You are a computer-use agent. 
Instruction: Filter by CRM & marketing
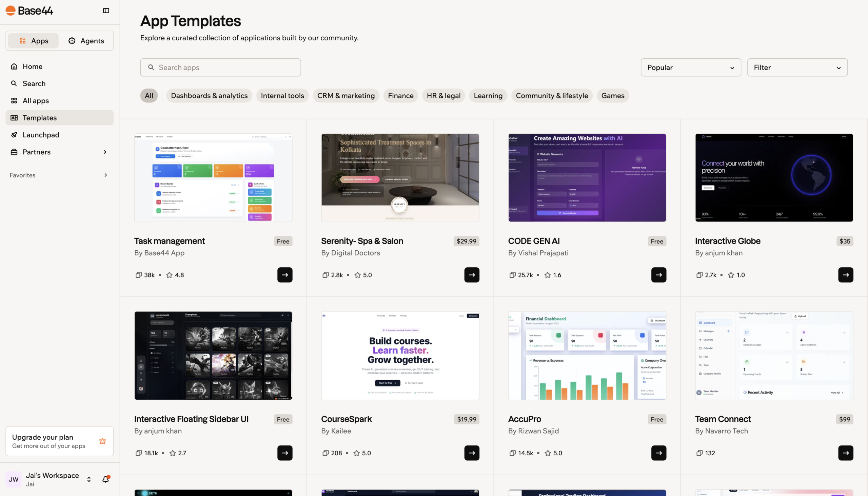tap(346, 95)
